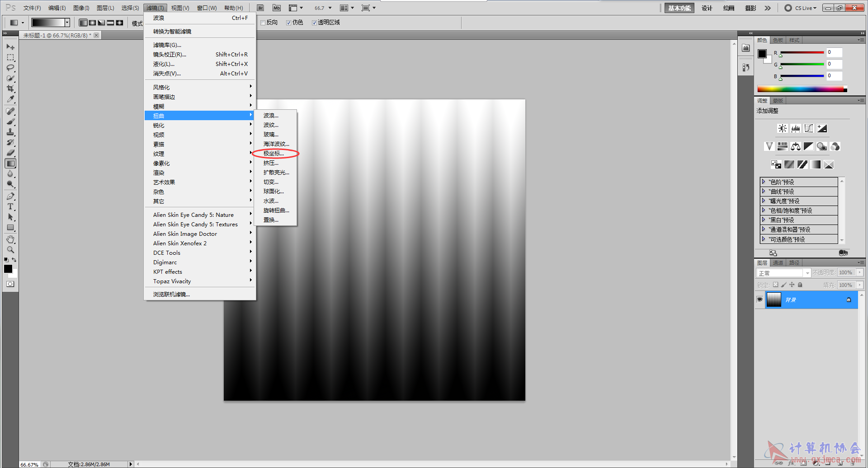Select the Eyedropper tool in the toolbox
Screen dimensions: 868x468
tap(10, 99)
